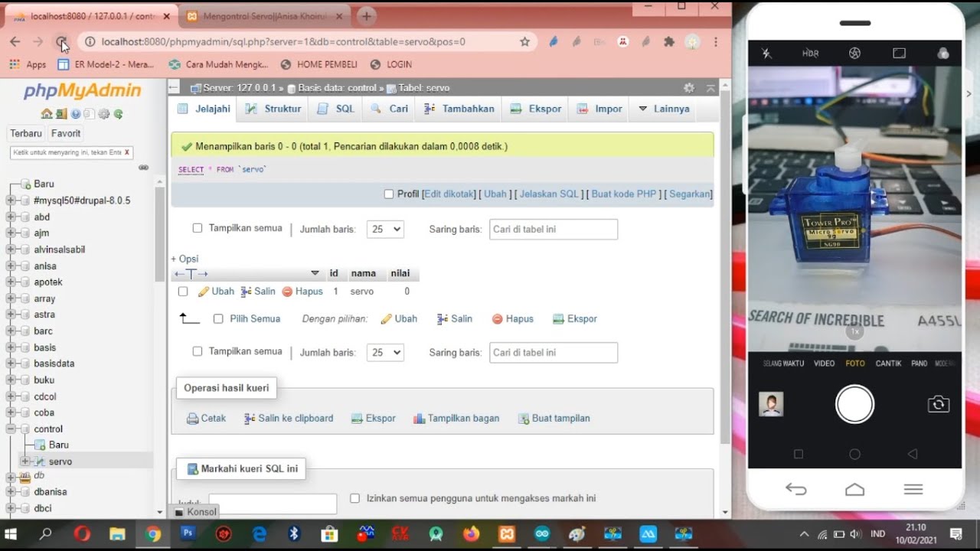Reload the browser page
Viewport: 980px width, 551px height.
[62, 42]
